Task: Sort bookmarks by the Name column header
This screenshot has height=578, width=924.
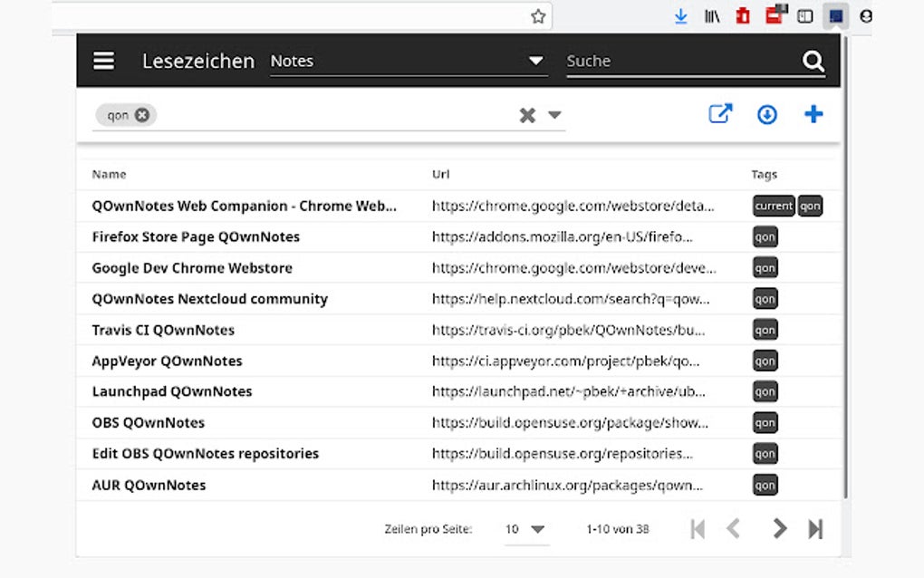Action: tap(109, 174)
